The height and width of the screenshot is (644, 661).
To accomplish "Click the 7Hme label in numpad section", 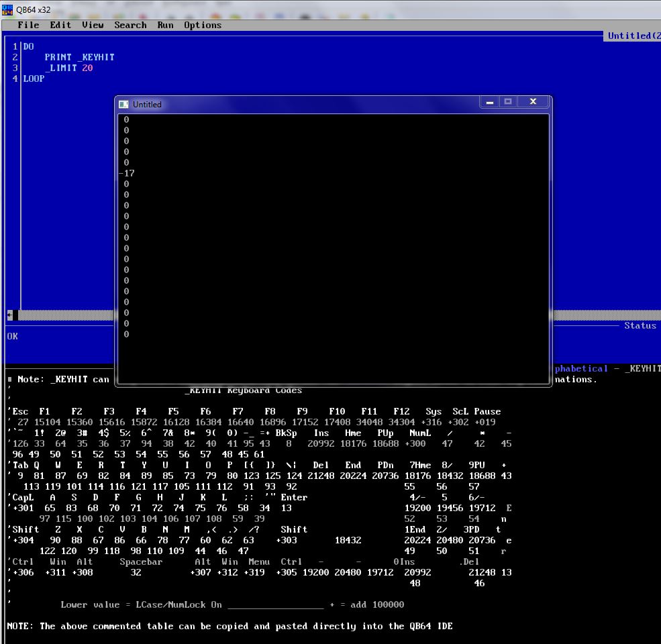I will coord(420,465).
